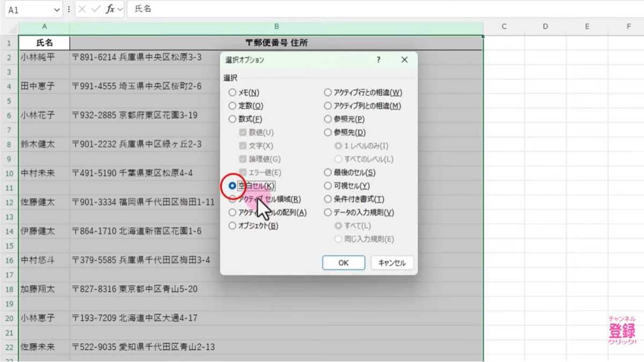The image size is (644, 362).
Task: Select the 空白セル radio button
Action: (231, 185)
